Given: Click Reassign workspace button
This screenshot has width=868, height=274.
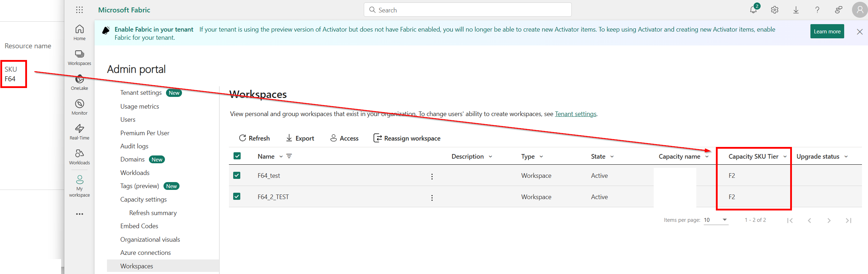Looking at the screenshot, I should (407, 138).
